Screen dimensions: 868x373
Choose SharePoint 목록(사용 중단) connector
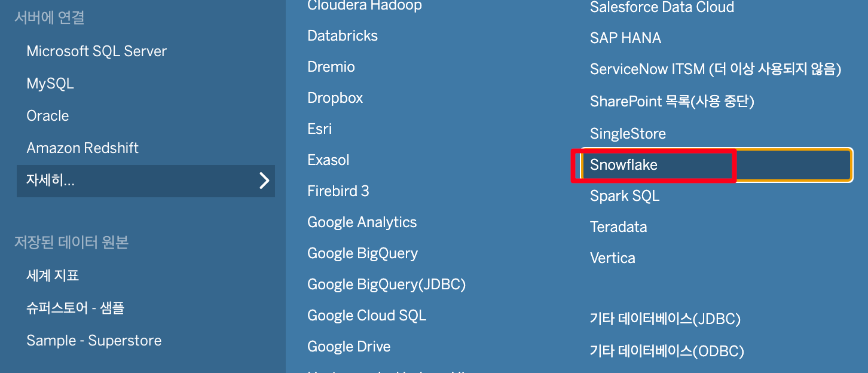[x=672, y=102]
